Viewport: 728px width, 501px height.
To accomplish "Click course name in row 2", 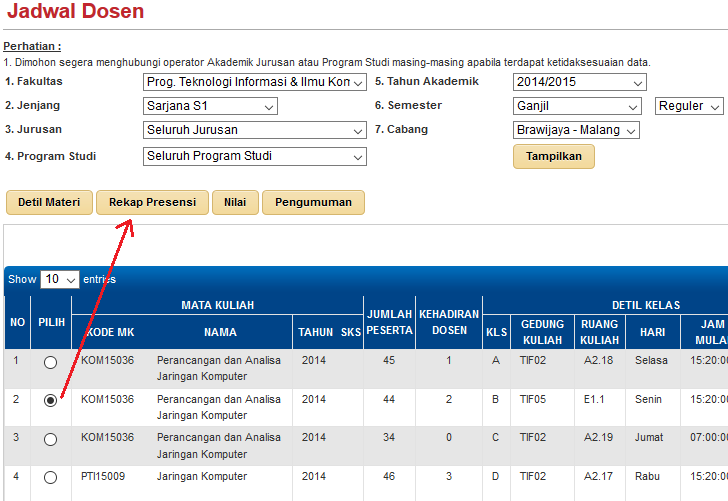I will (219, 407).
